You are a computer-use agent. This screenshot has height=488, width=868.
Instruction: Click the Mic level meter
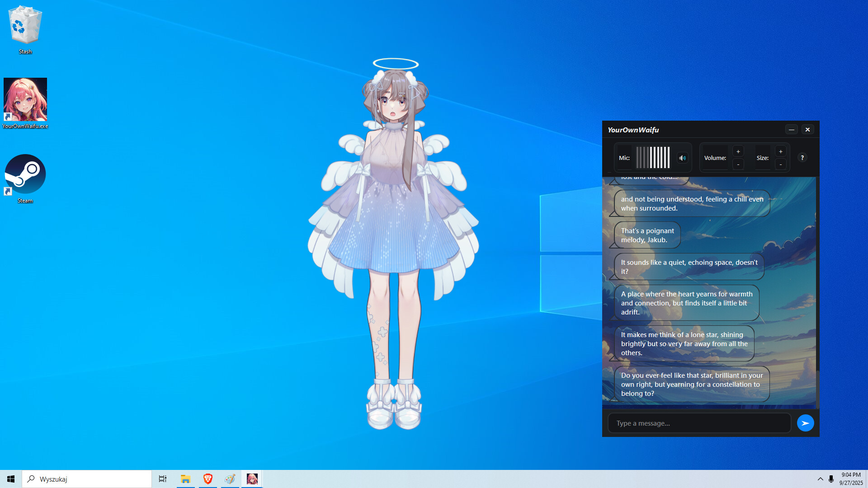coord(653,158)
